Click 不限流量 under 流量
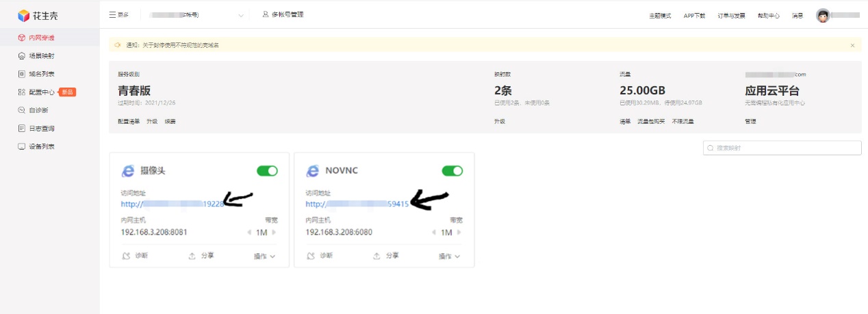This screenshot has width=868, height=314. point(682,121)
